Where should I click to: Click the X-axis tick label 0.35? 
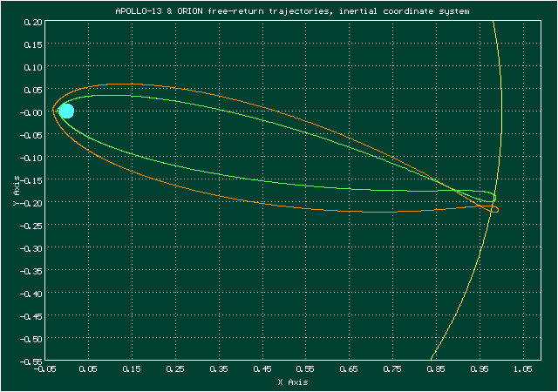(219, 369)
